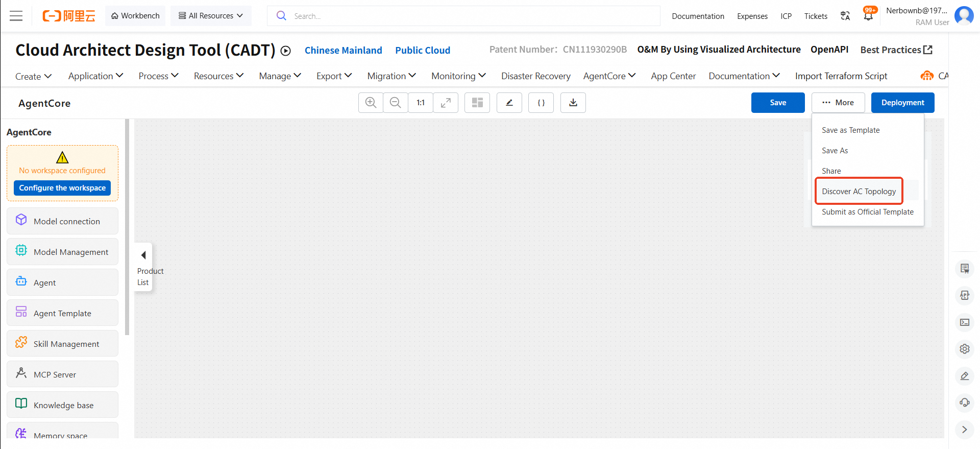Image resolution: width=980 pixels, height=449 pixels.
Task: Select Discover AC Topology
Action: tap(859, 192)
